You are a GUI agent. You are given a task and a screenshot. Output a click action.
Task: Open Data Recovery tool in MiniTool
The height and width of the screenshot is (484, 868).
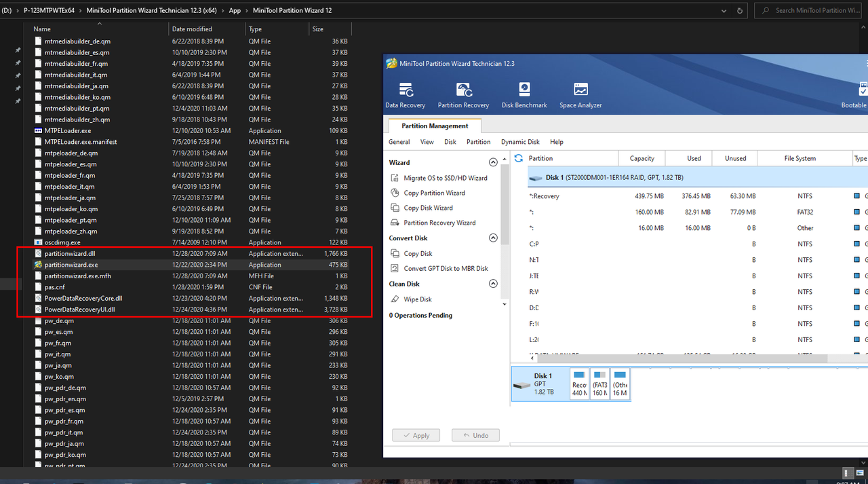pos(405,96)
